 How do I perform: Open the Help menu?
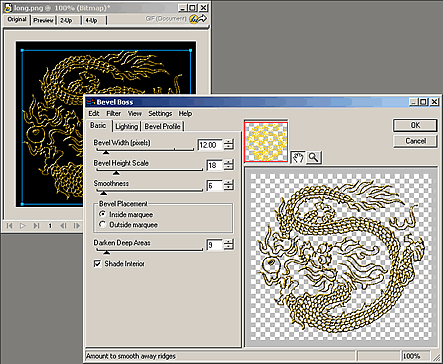pos(185,113)
